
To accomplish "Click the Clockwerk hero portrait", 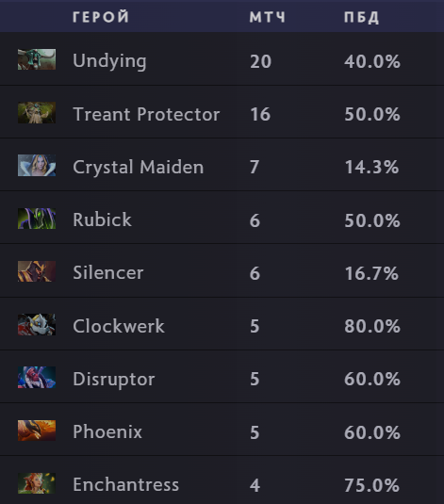I will [37, 325].
